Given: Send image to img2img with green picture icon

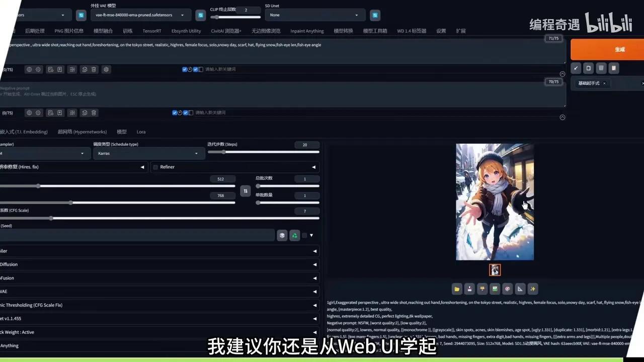Looking at the screenshot, I should click(495, 289).
